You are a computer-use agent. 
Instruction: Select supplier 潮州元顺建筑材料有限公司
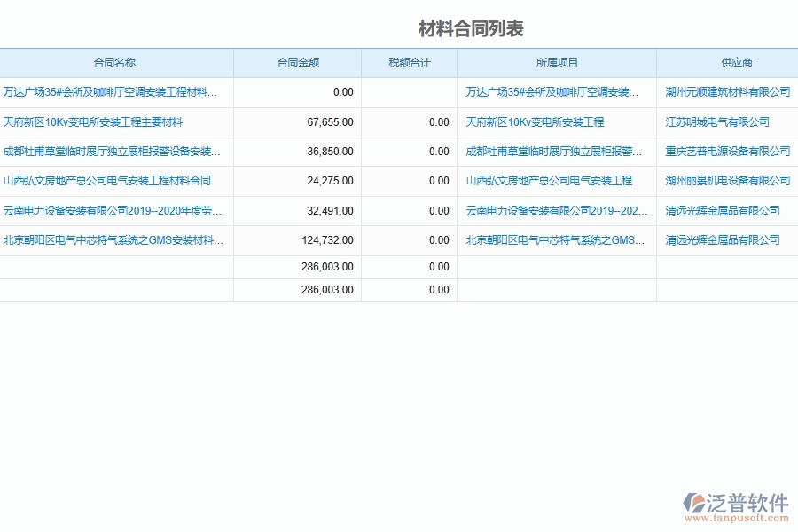coord(726,91)
